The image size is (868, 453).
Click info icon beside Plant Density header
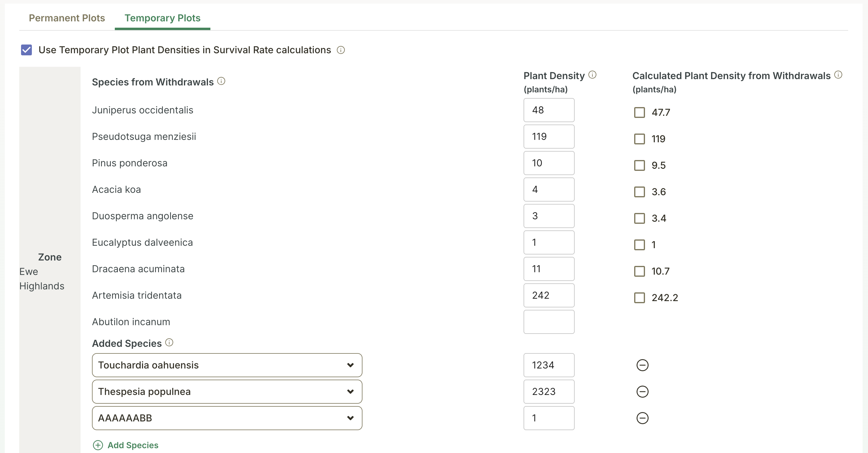[x=592, y=75]
